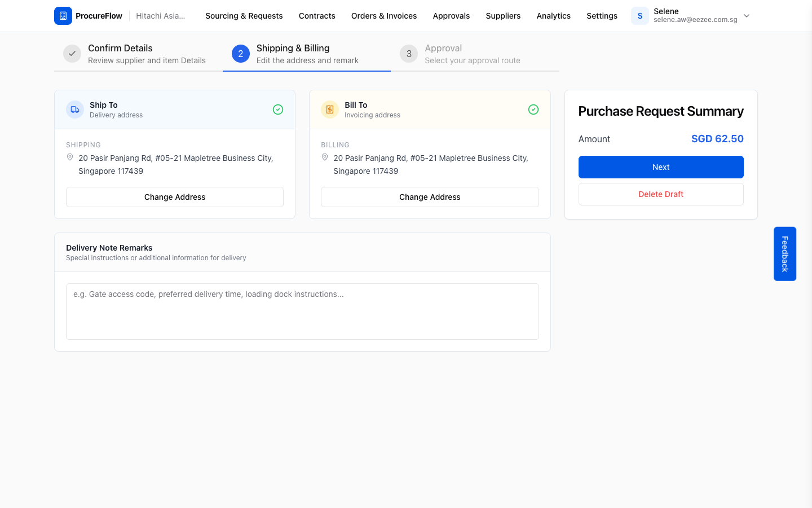The image size is (812, 508).
Task: Click the location pin beside shipping address
Action: click(70, 157)
